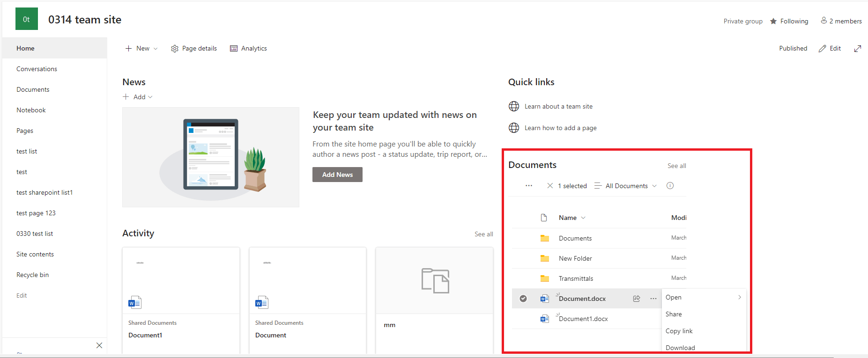This screenshot has height=358, width=868.
Task: Close the panel with the bottom-left X
Action: click(x=99, y=345)
